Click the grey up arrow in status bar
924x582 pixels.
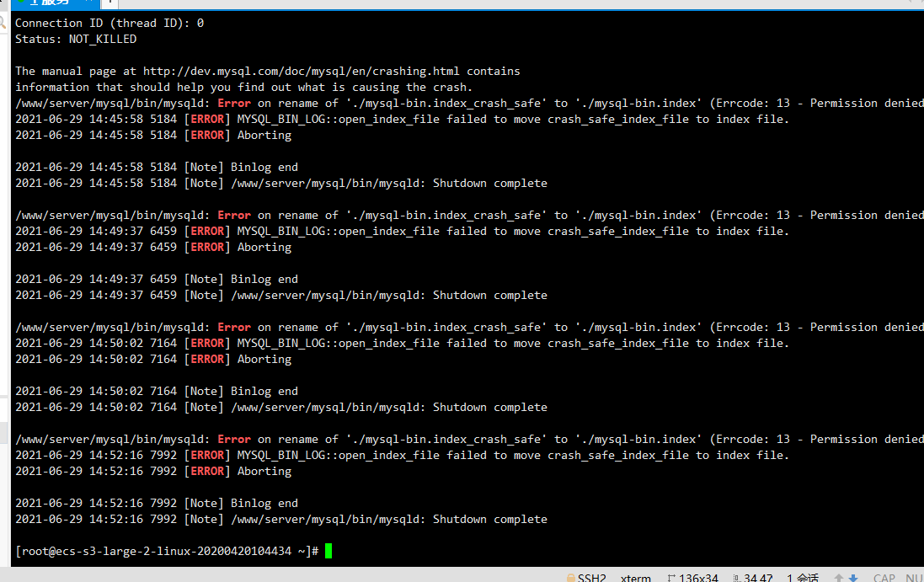(x=839, y=578)
